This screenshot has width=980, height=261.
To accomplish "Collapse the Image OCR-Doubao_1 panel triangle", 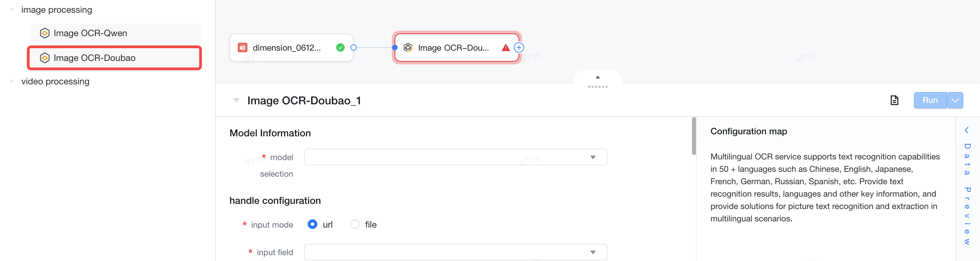I will pos(236,100).
